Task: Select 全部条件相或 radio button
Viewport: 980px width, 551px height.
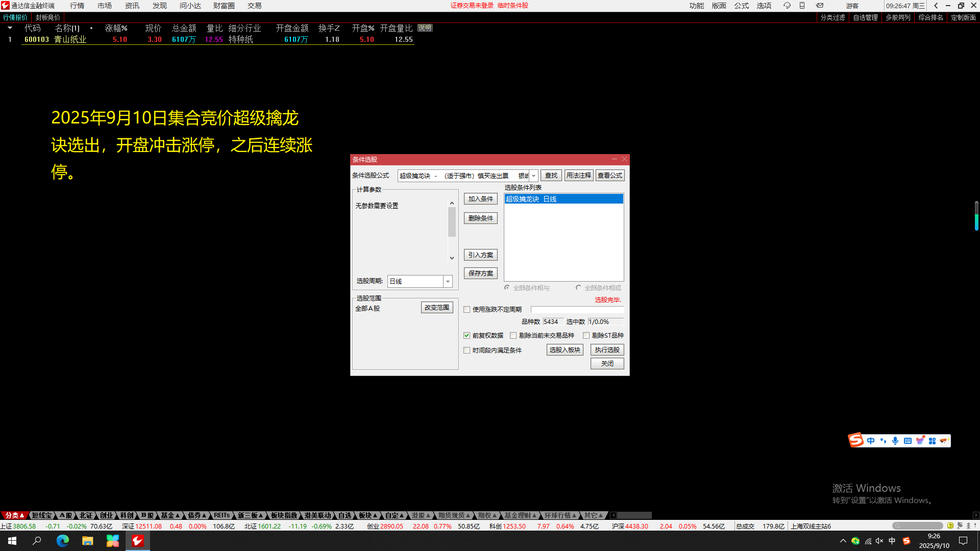Action: coord(578,288)
